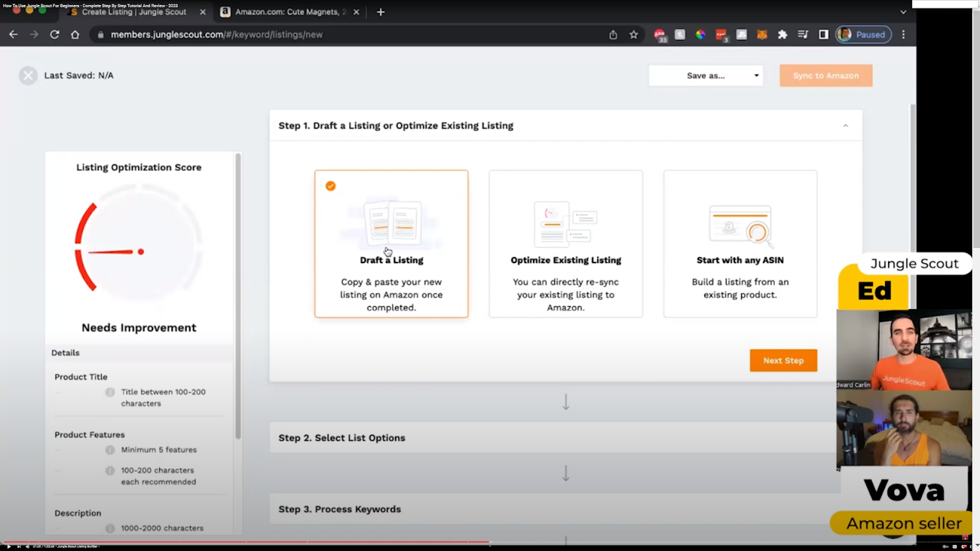Close the Create Listing browser tab

[203, 12]
